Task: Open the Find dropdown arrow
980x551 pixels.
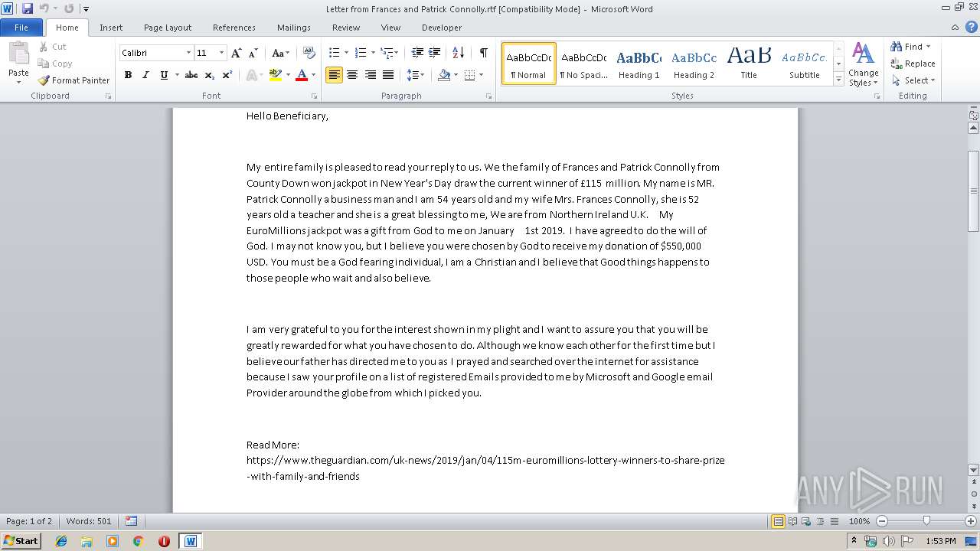Action: 928,47
